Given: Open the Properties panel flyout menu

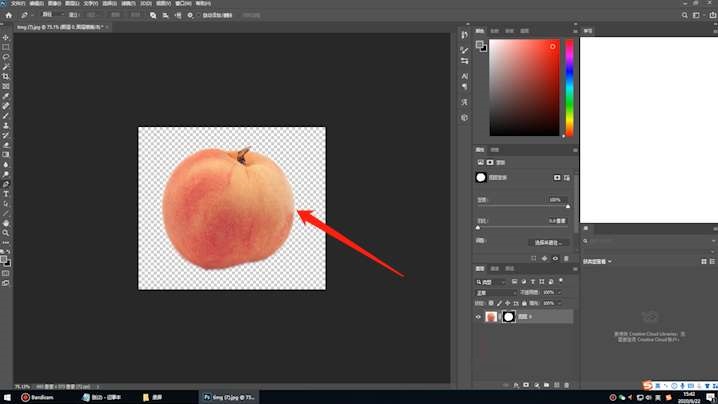Looking at the screenshot, I should click(575, 150).
